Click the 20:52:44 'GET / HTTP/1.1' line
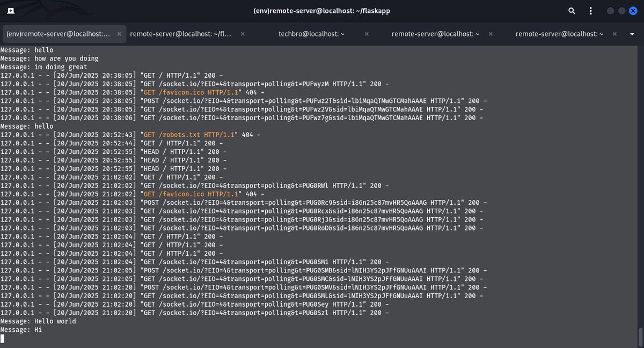Image resolution: width=644 pixels, height=348 pixels. pos(111,143)
